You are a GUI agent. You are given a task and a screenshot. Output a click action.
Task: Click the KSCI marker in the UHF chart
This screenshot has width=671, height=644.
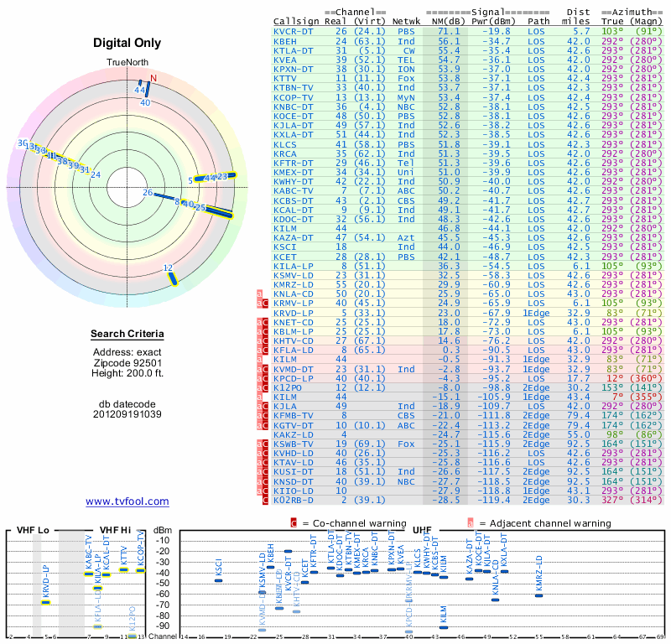(x=218, y=580)
